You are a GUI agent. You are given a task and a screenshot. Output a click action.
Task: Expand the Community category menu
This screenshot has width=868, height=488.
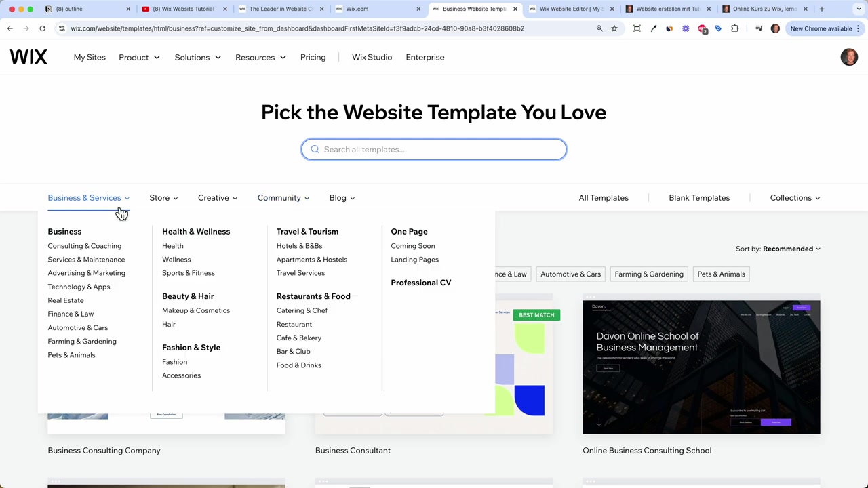(283, 198)
